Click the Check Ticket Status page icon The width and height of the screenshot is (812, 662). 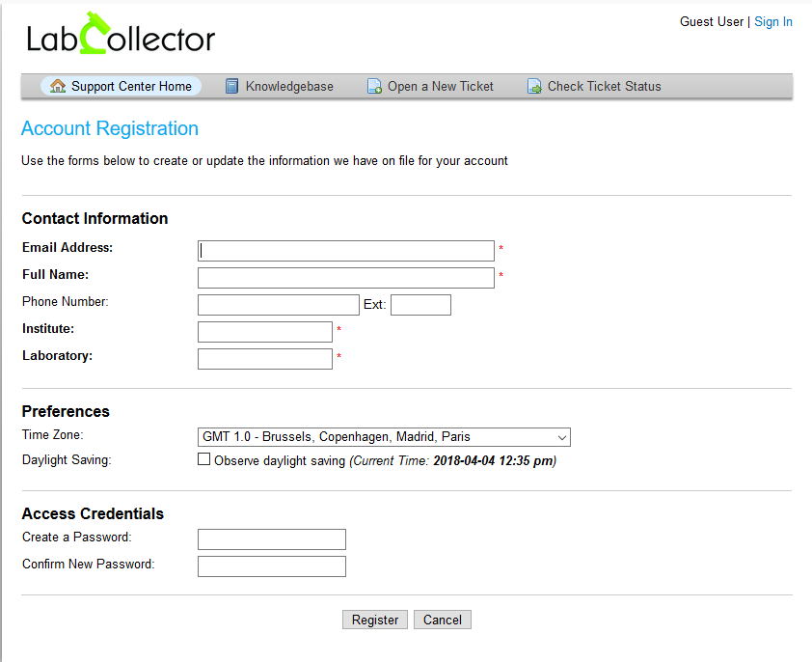[534, 86]
